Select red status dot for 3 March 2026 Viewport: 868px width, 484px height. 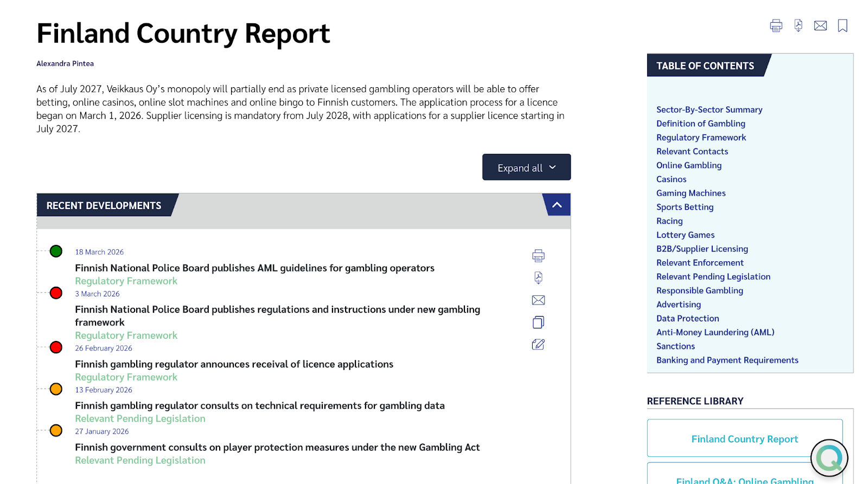56,293
